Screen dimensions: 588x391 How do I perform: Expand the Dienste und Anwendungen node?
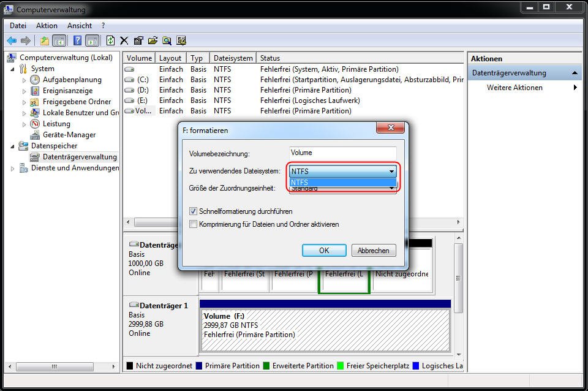tap(12, 169)
